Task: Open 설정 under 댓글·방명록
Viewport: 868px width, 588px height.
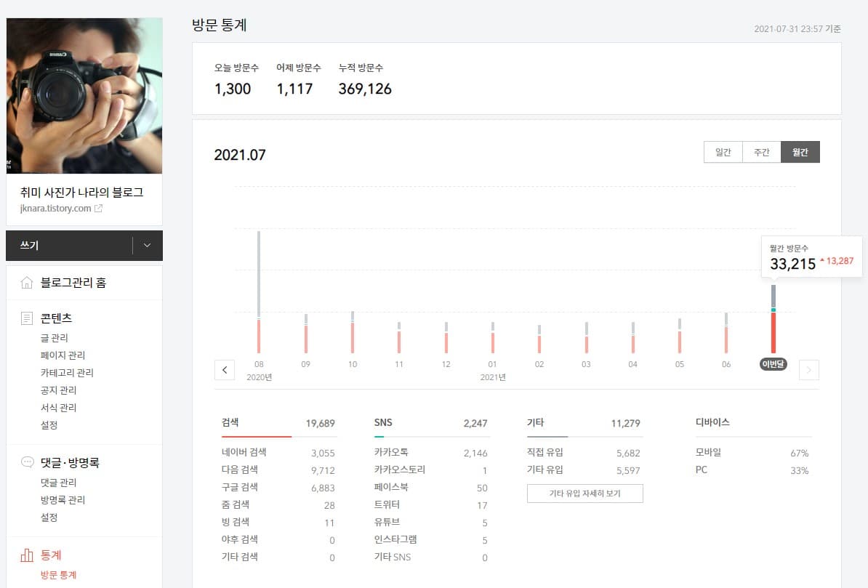Action: [49, 517]
